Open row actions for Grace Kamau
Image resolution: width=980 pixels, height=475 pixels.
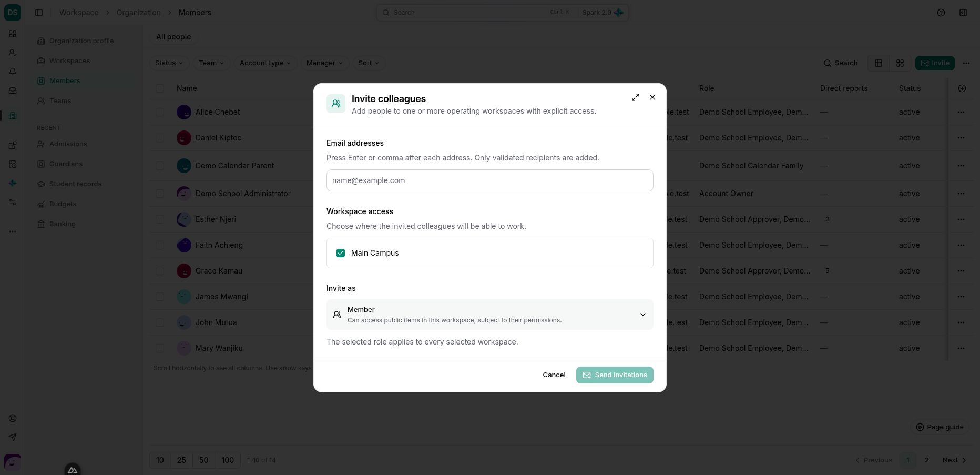point(961,271)
